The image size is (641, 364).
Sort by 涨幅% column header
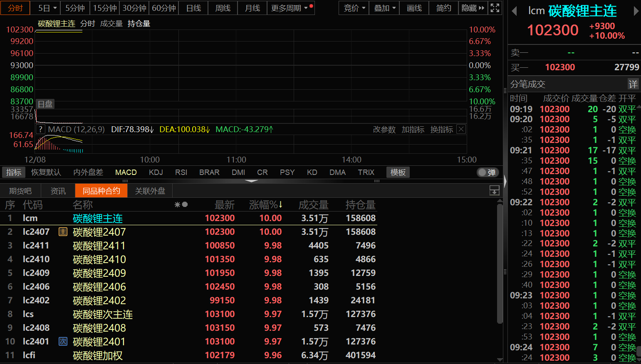pyautogui.click(x=266, y=205)
